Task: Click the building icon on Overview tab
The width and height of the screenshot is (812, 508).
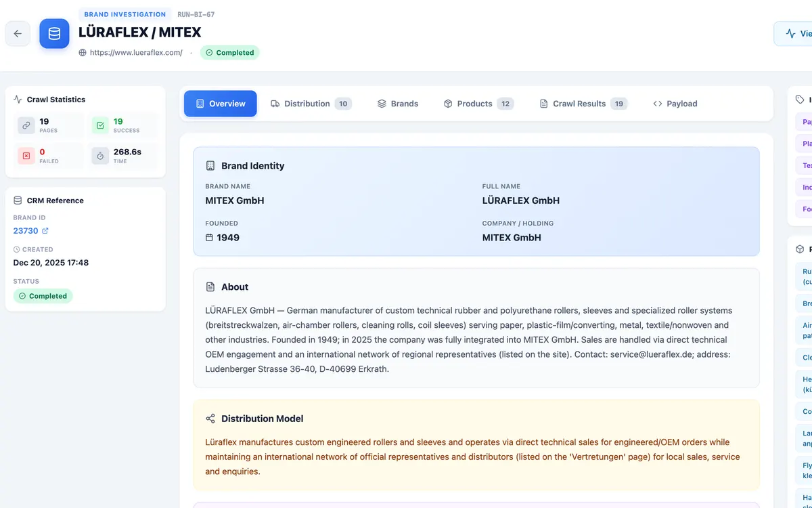Action: pos(200,104)
